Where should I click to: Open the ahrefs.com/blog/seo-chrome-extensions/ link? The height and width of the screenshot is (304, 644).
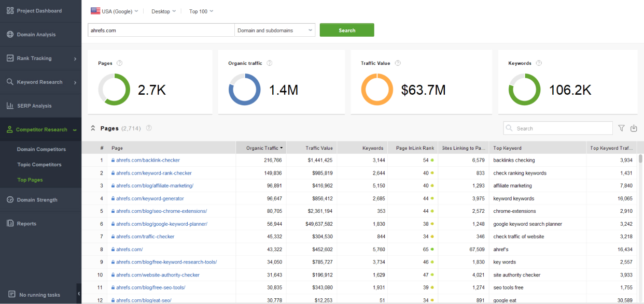coord(161,211)
